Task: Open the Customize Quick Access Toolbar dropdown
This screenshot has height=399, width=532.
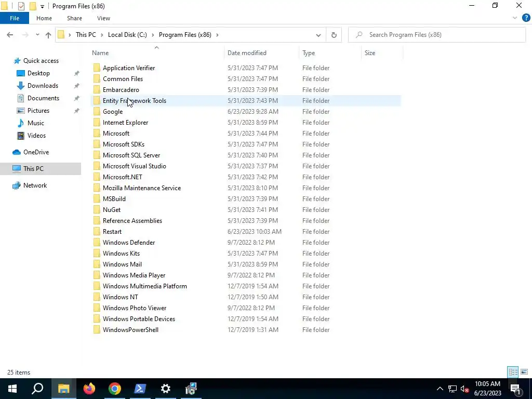Action: [42, 6]
